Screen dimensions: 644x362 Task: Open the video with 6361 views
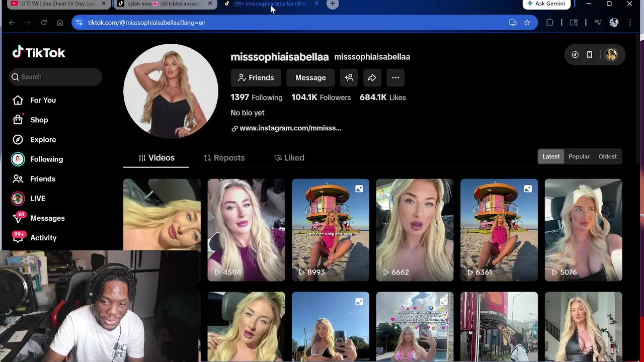tap(499, 230)
